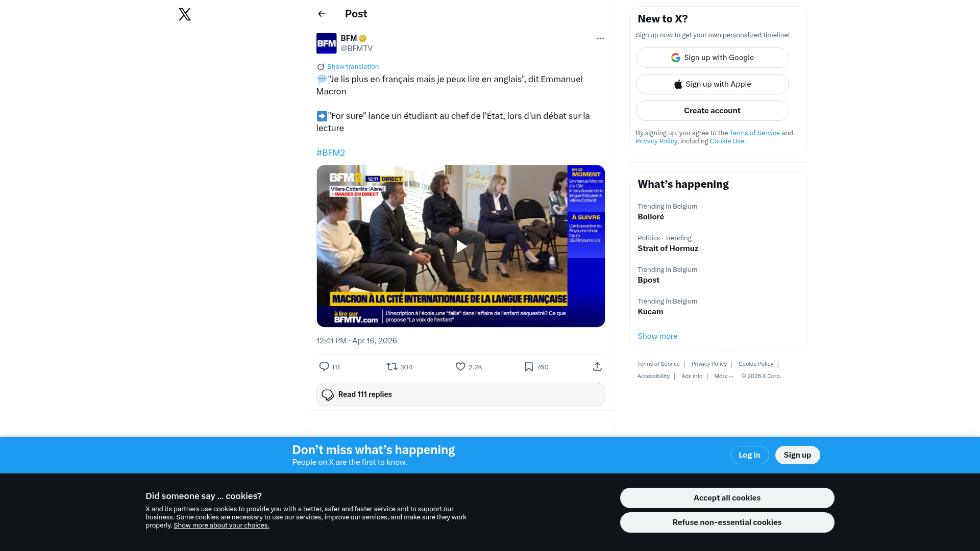980x551 pixels.
Task: Go back using the arrow icon
Action: coord(322,14)
